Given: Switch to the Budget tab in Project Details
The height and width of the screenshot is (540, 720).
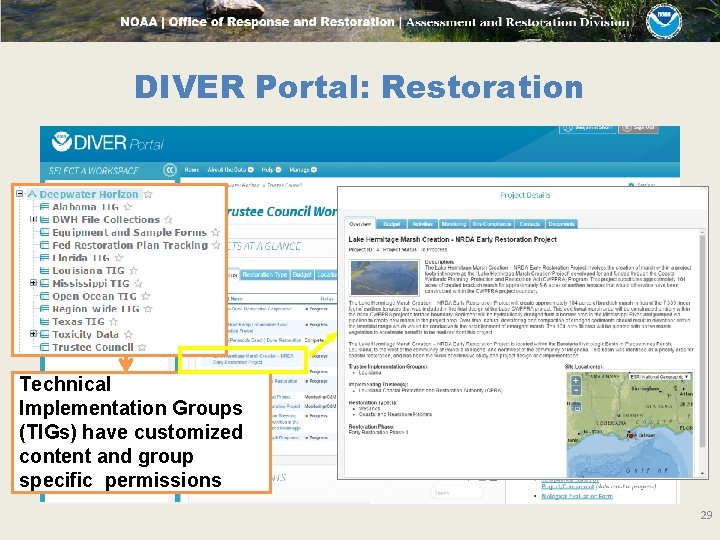Looking at the screenshot, I should click(x=391, y=224).
